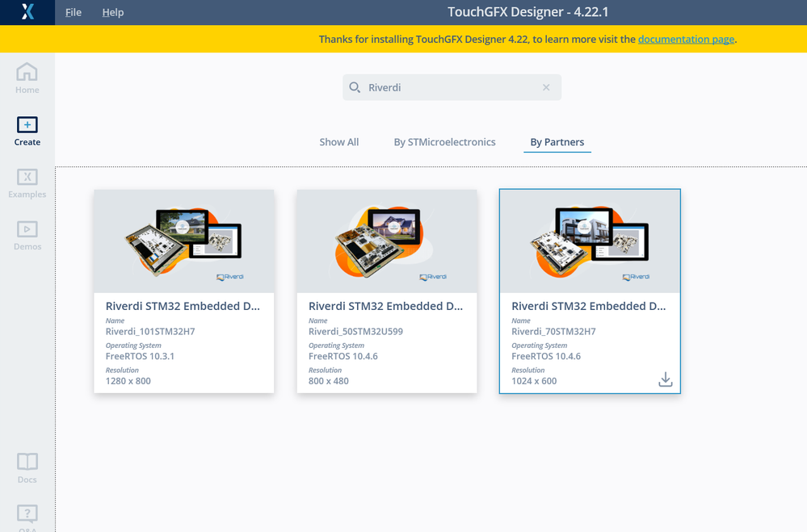Open the Docs sidebar section
Screen dimensions: 807x532
pos(27,468)
